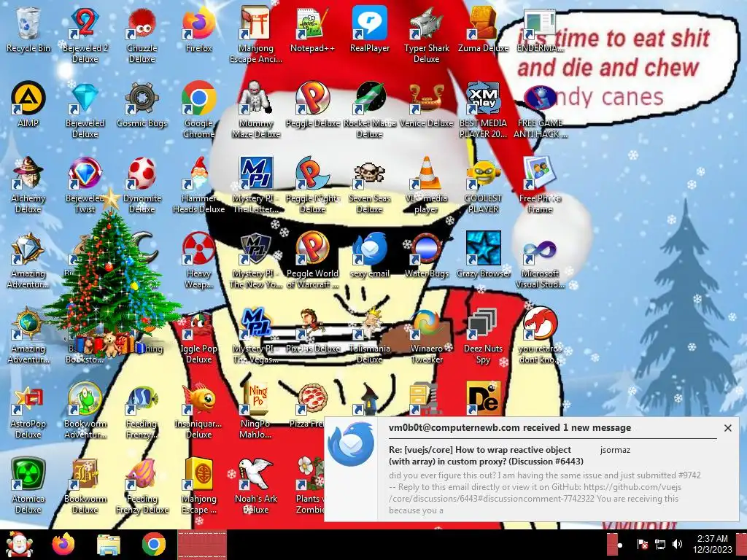Click the volume speaker tray icon
Viewport: 747px width, 560px height.
[676, 544]
